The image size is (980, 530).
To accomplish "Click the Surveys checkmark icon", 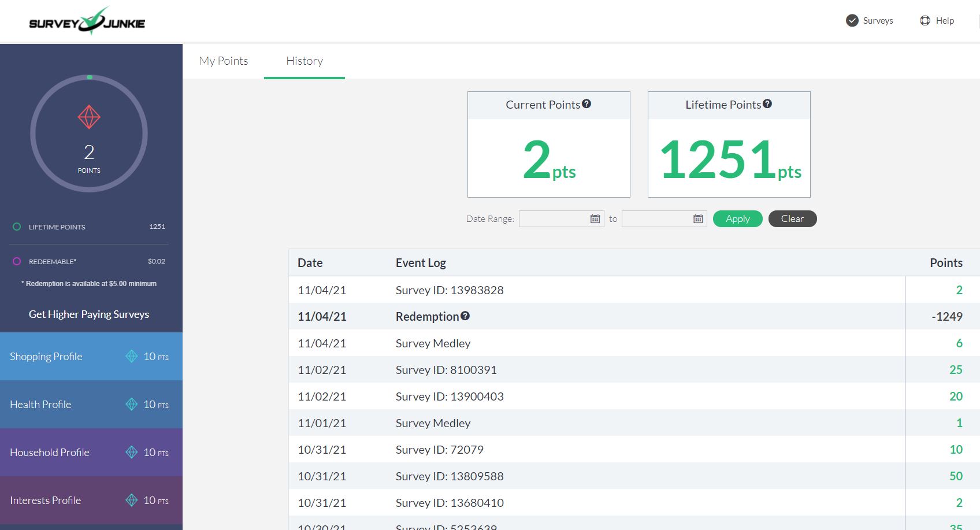I will [852, 21].
